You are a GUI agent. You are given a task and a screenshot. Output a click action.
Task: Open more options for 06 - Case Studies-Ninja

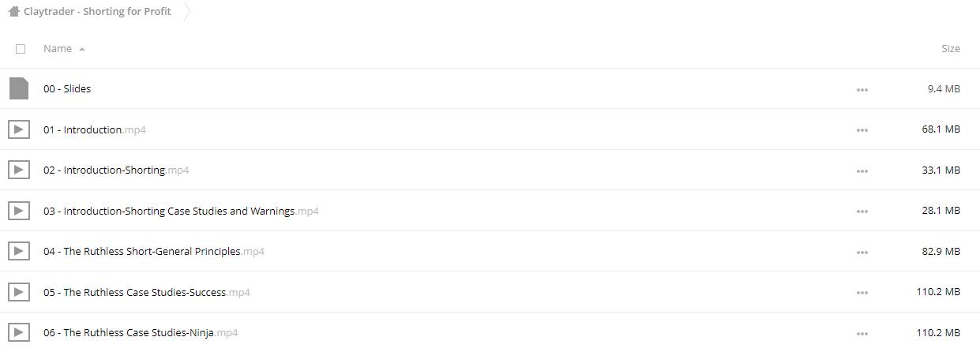click(862, 333)
